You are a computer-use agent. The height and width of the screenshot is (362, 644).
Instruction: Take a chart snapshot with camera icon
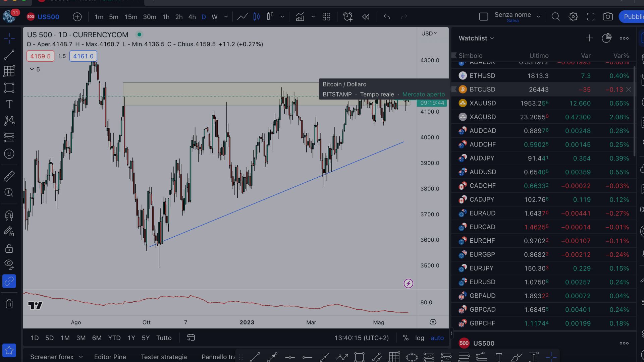click(608, 17)
